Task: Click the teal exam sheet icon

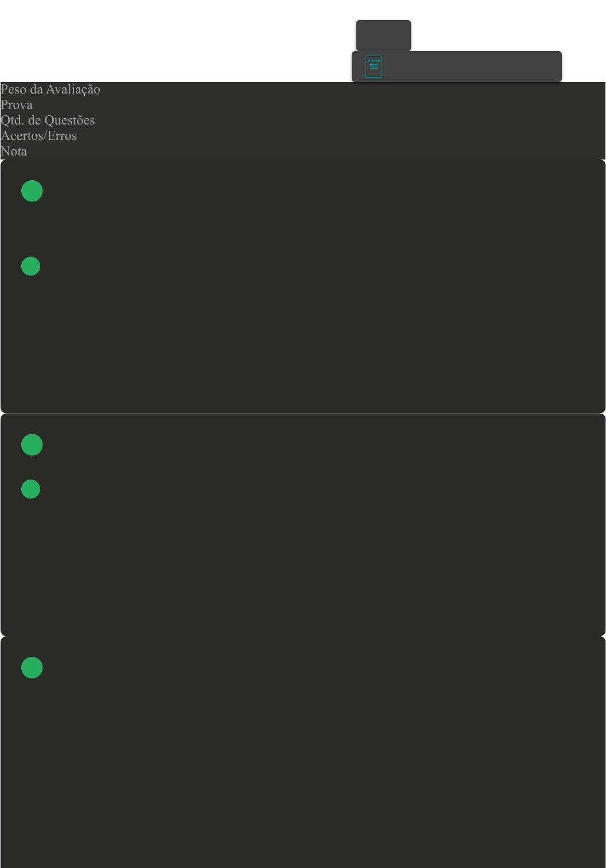Action: (374, 67)
